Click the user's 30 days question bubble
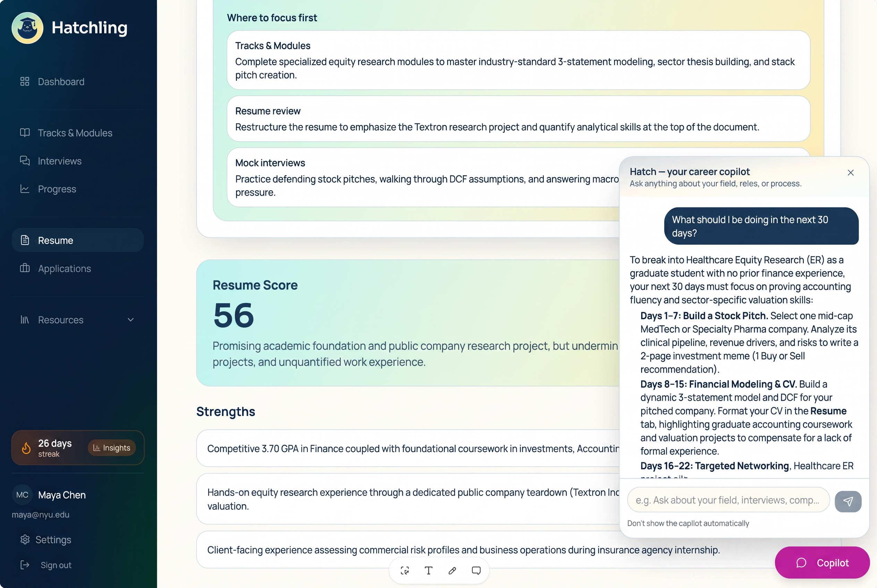 [x=761, y=226]
